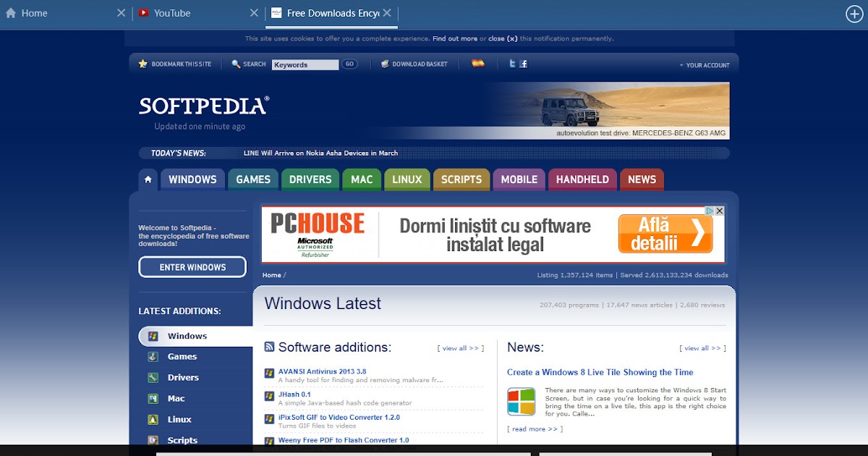The width and height of the screenshot is (868, 456).
Task: Click view all for News
Action: click(702, 348)
